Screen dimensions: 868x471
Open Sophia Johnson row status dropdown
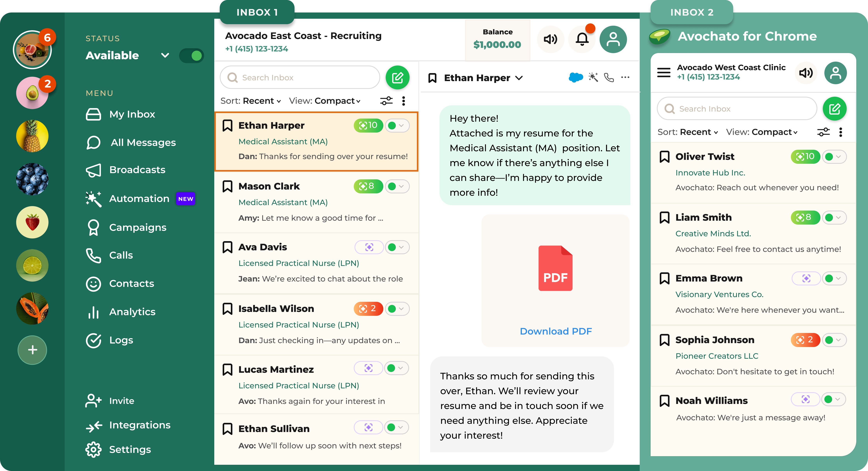(834, 340)
